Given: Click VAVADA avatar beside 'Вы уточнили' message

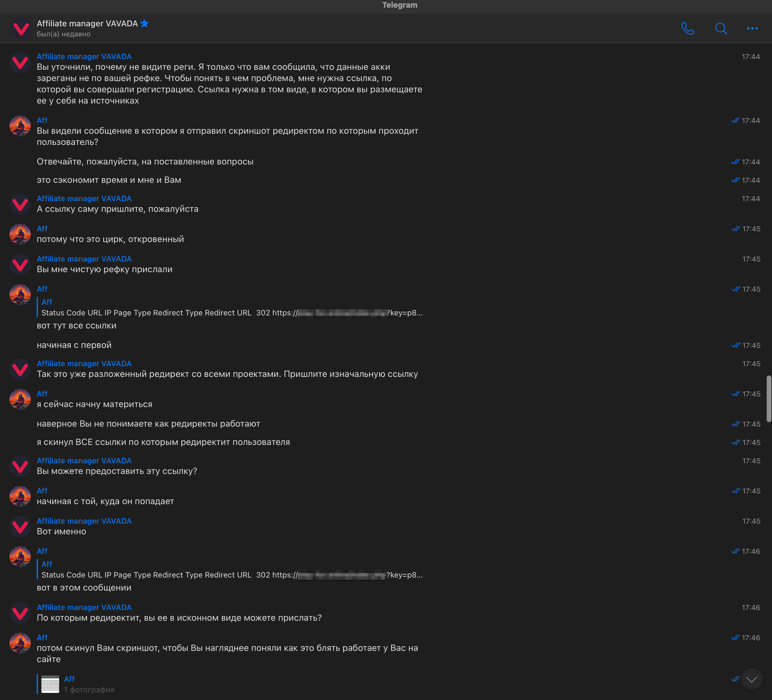Looking at the screenshot, I should click(x=20, y=62).
